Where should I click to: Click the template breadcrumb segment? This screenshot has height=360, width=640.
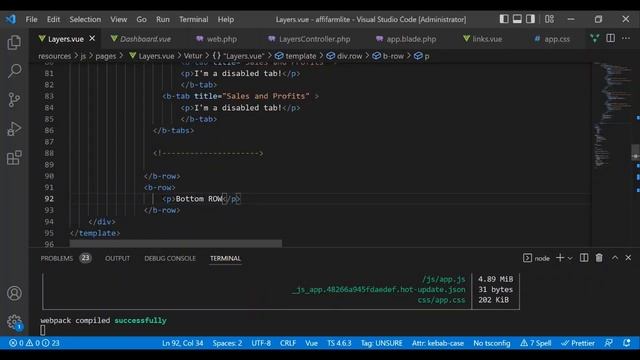point(296,56)
